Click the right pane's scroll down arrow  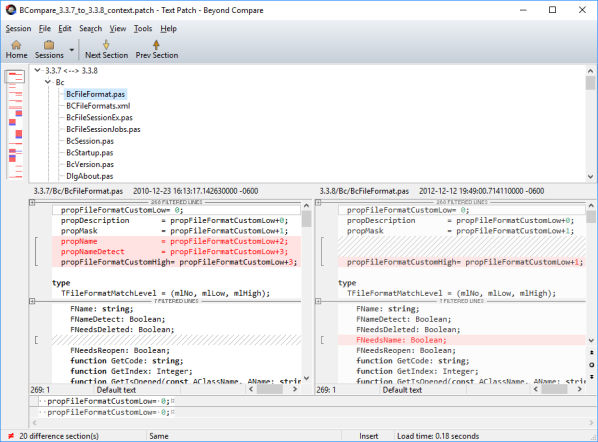click(591, 341)
